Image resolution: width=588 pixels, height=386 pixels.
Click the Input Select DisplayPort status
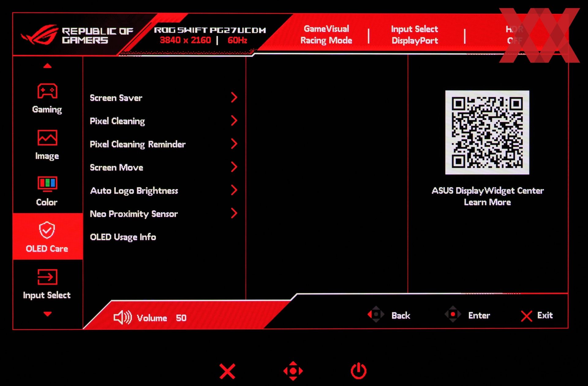415,35
